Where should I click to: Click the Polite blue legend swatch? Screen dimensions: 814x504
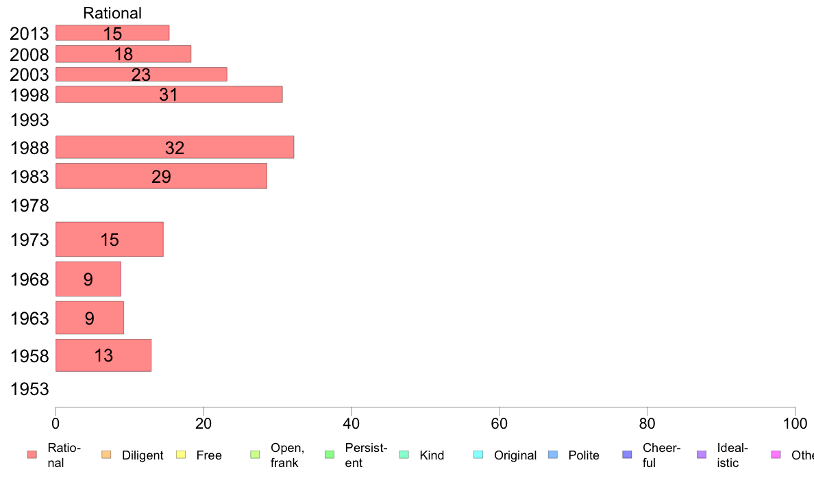point(553,455)
